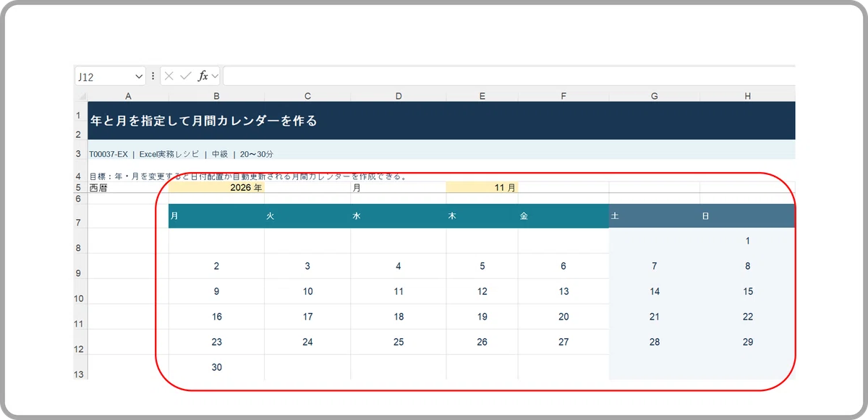Select row 8 header

tap(81, 241)
